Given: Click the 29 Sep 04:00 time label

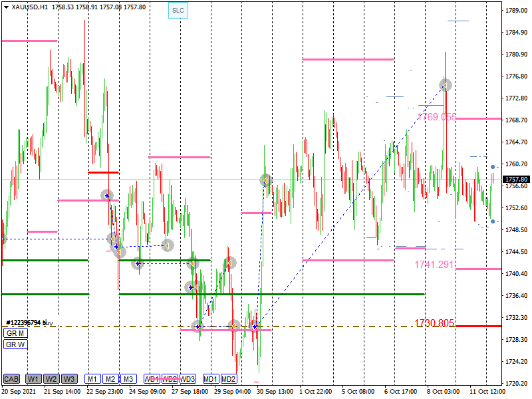Looking at the screenshot, I should (x=232, y=392).
